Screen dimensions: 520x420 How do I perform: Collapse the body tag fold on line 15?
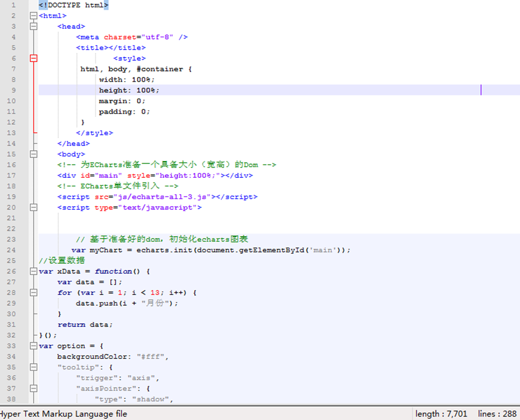click(x=34, y=154)
